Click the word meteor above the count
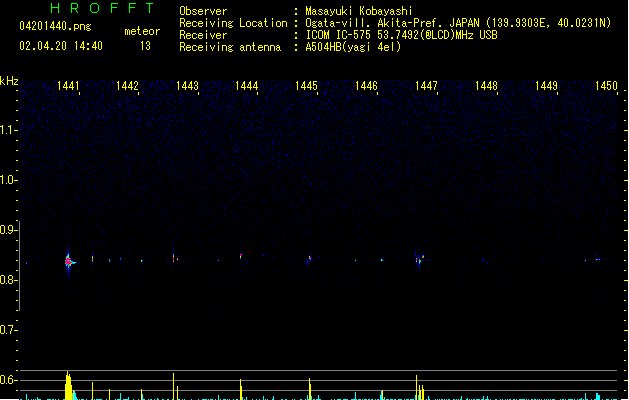The height and width of the screenshot is (400, 629). point(142,31)
